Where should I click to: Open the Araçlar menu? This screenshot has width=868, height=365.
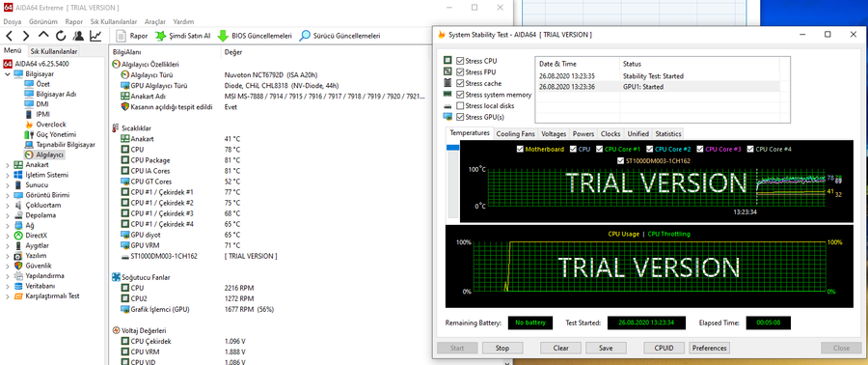(x=155, y=21)
